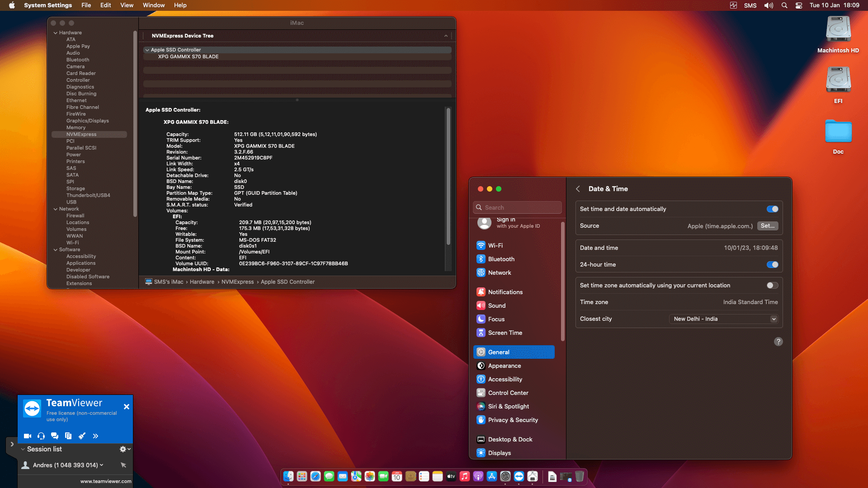
Task: Open the TeamViewer chat icon
Action: tap(54, 436)
